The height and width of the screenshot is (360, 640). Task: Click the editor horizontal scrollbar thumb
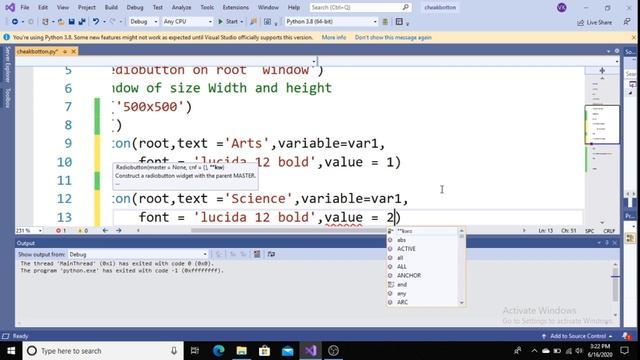[x=289, y=231]
